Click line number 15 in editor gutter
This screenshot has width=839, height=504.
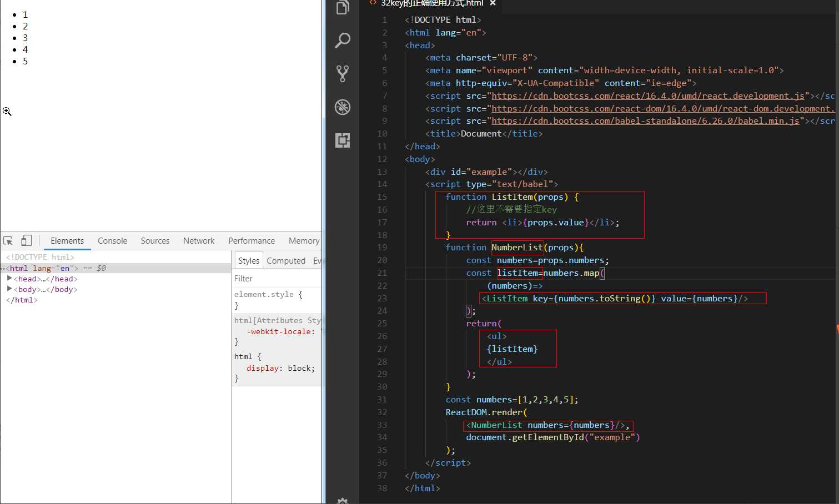point(382,196)
